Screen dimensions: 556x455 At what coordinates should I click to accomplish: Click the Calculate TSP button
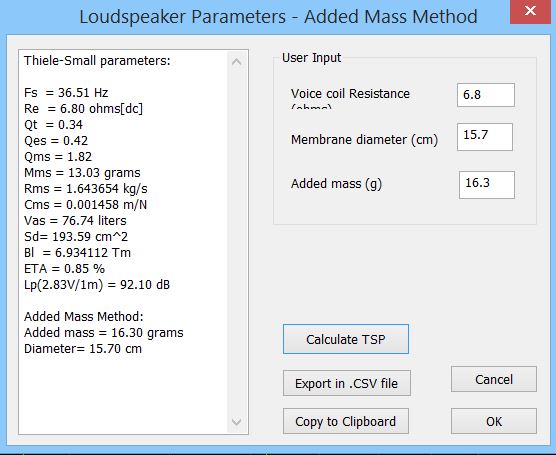pyautogui.click(x=346, y=339)
